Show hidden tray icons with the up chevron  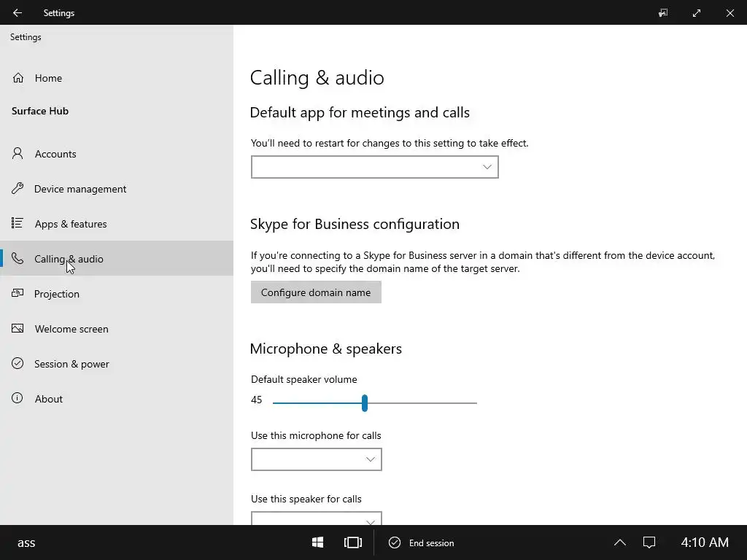620,542
